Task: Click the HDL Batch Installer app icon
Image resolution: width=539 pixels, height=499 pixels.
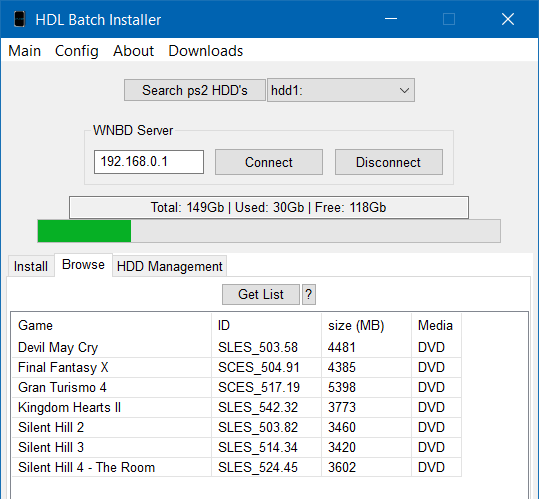Action: click(x=20, y=19)
